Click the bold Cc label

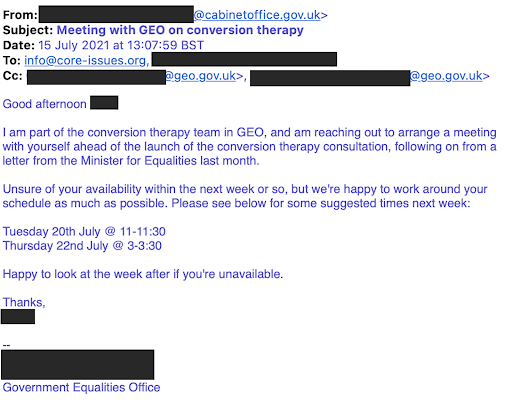(12, 76)
